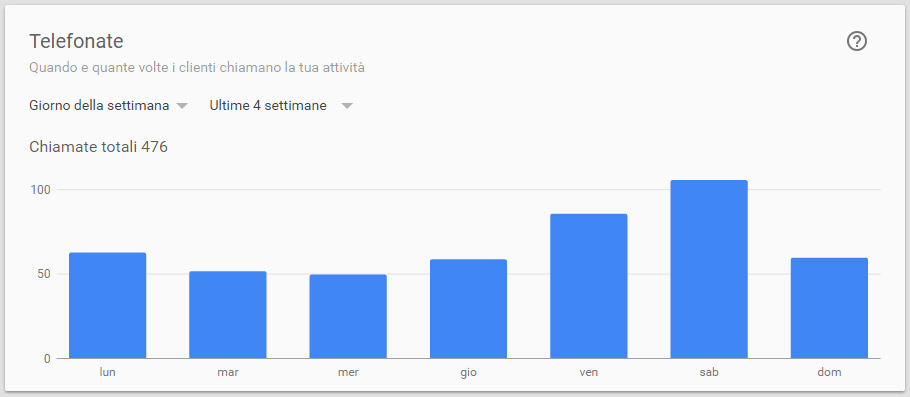910x397 pixels.
Task: Select the mar bar in chart
Action: 228,315
